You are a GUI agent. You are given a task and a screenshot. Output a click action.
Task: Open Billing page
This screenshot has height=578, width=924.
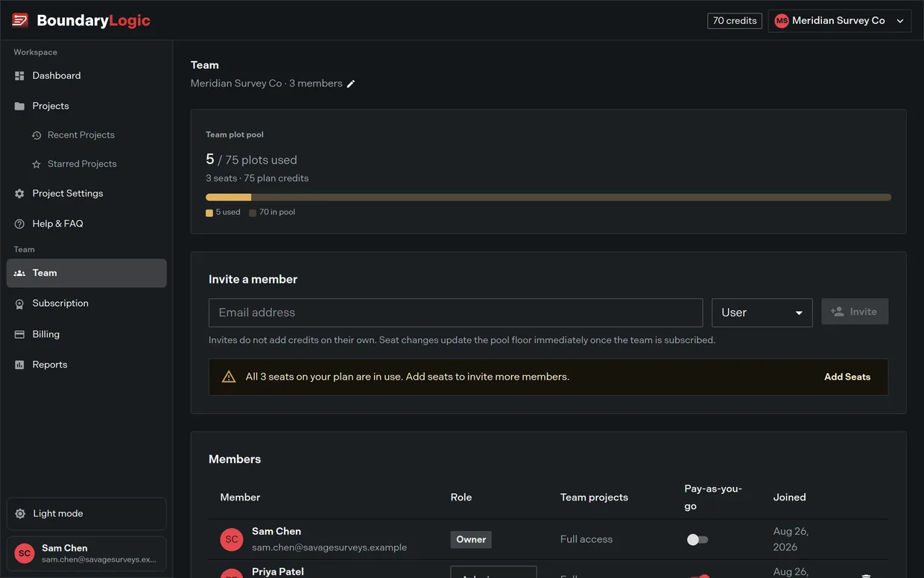point(86,335)
